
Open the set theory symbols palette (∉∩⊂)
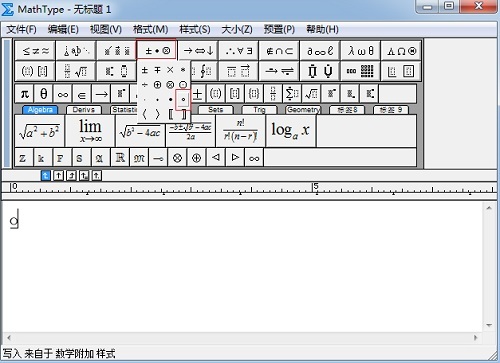[x=279, y=51]
